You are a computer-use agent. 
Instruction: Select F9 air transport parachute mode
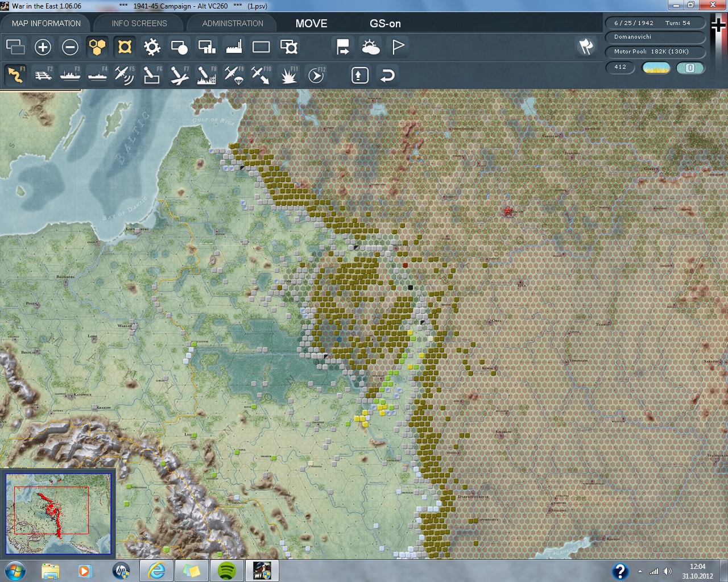pos(234,75)
